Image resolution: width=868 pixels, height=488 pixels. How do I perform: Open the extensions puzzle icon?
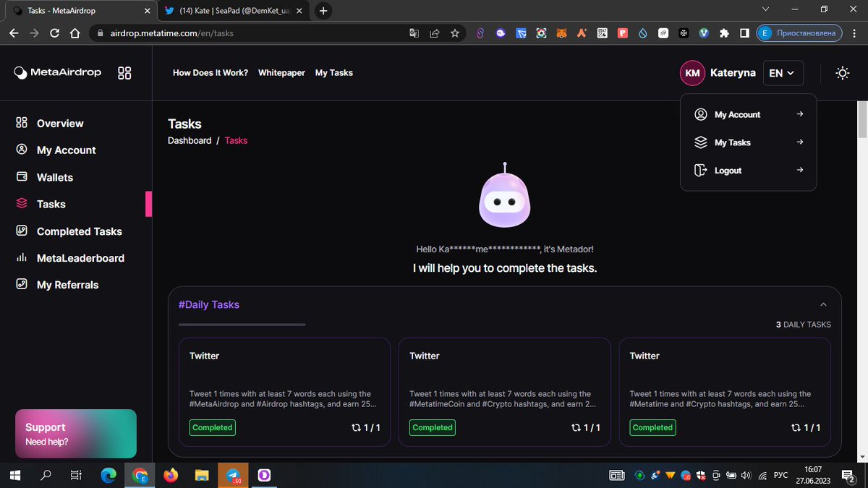pyautogui.click(x=725, y=33)
